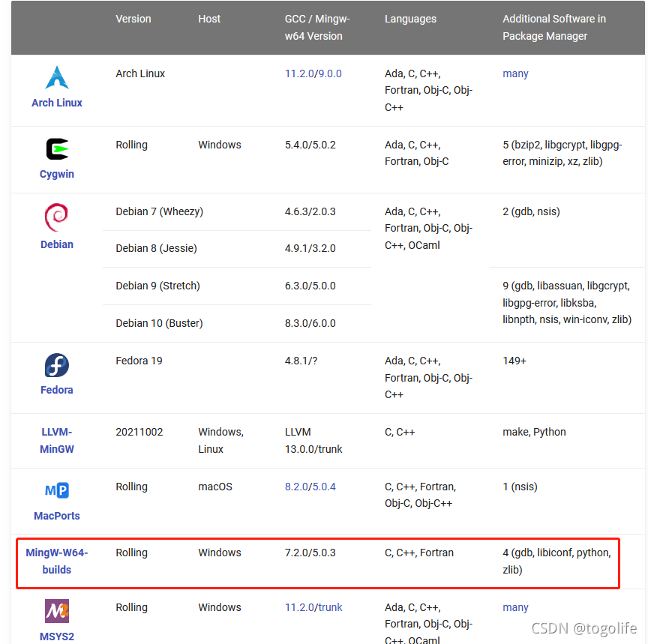
Task: Click the 4.8.1/? version cell
Action: pos(301,361)
